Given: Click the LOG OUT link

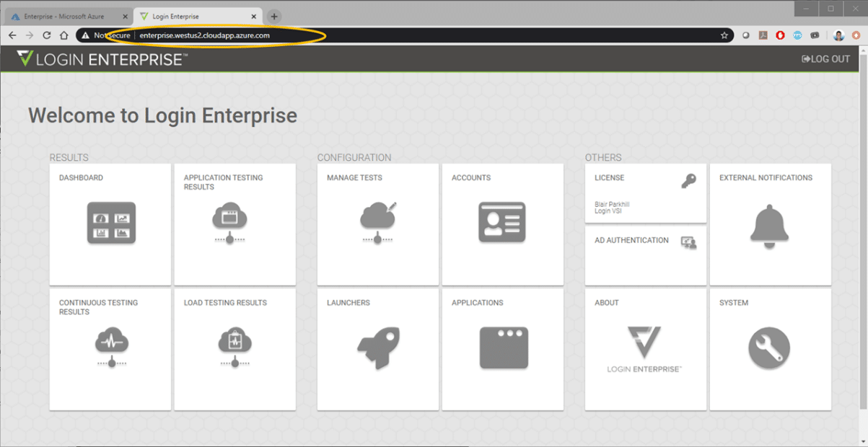Looking at the screenshot, I should pos(826,59).
